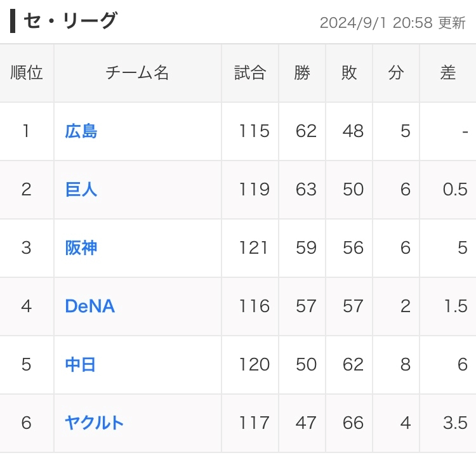This screenshot has height=467, width=476.
Task: Select the 試合 column header
Action: point(250,73)
